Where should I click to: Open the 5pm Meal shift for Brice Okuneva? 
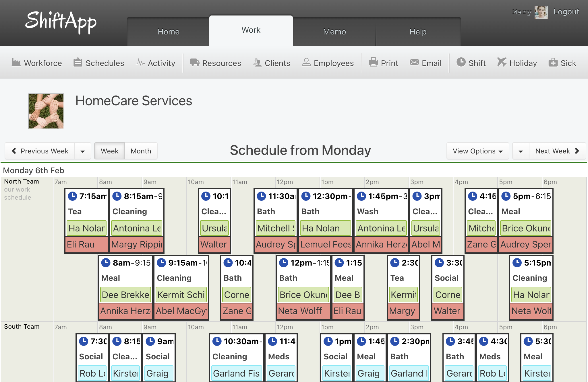(526, 221)
